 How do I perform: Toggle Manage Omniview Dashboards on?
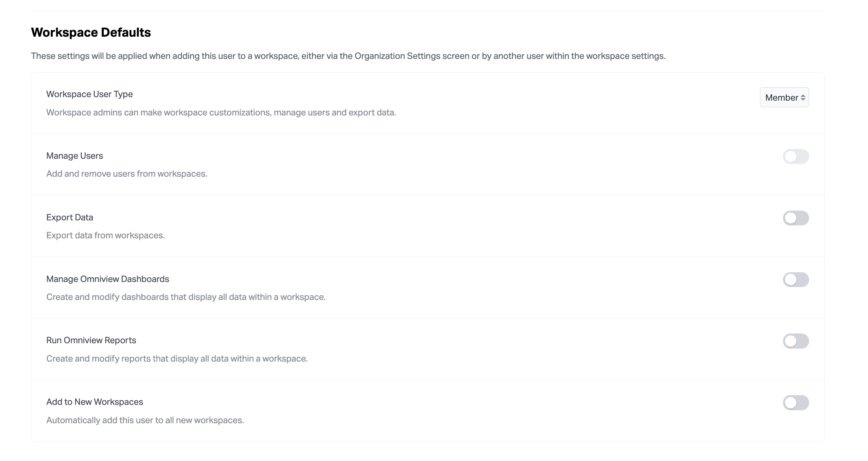pos(795,280)
